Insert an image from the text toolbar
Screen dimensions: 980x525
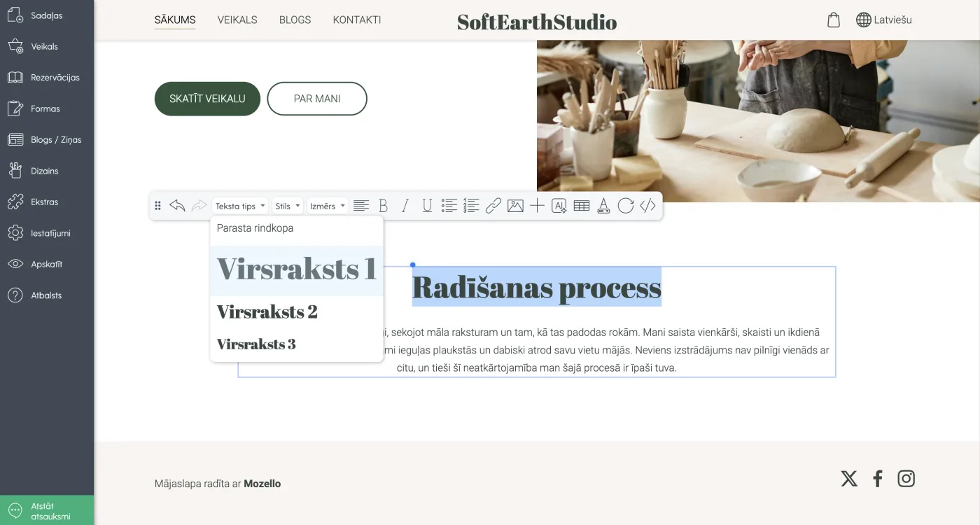pos(515,206)
